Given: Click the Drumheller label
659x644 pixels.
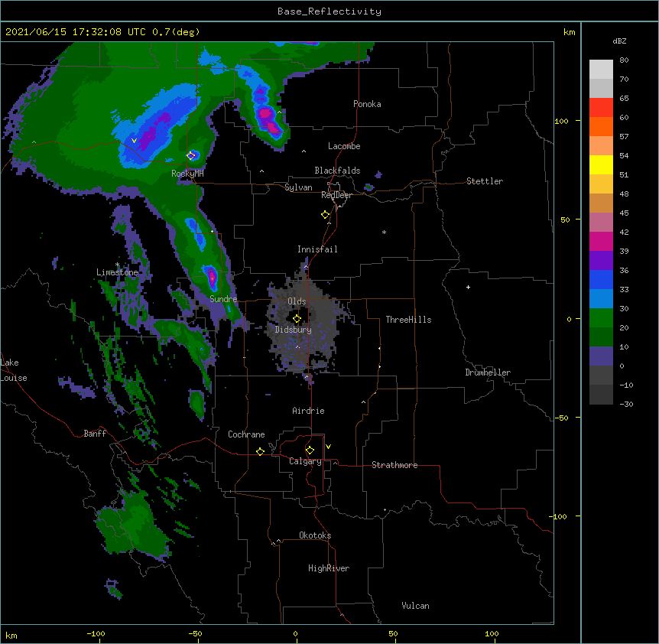Looking at the screenshot, I should tap(488, 372).
